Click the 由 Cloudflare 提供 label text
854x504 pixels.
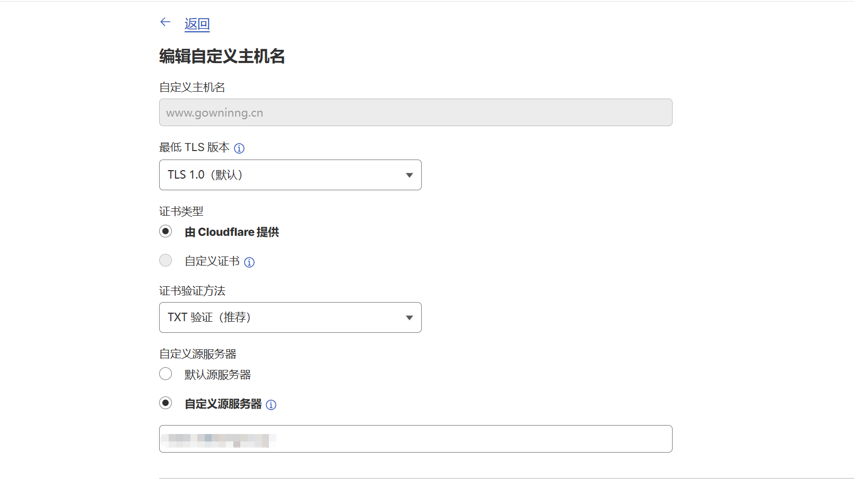[x=232, y=232]
